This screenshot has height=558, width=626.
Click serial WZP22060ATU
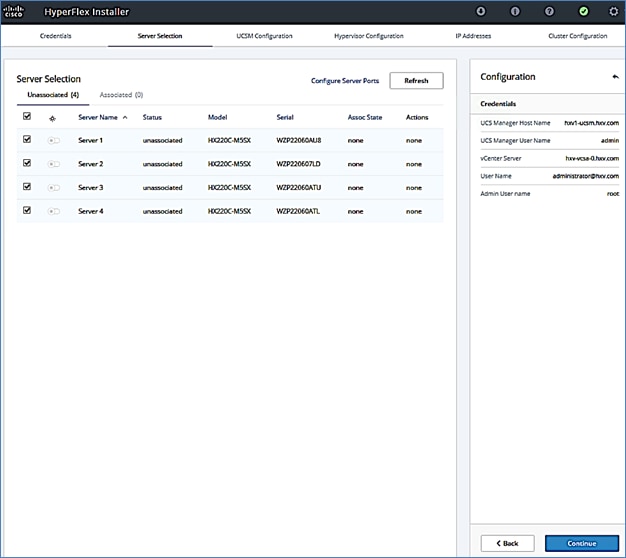(x=299, y=188)
